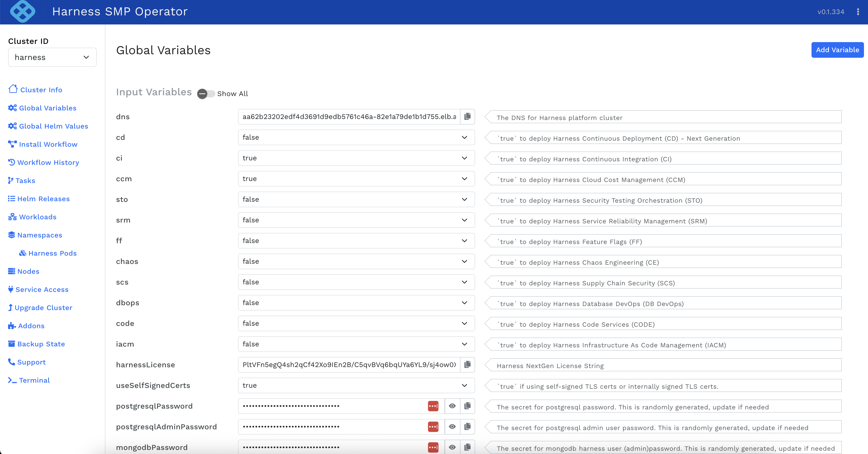868x454 pixels.
Task: Copy the mongodbPassword value
Action: 467,447
